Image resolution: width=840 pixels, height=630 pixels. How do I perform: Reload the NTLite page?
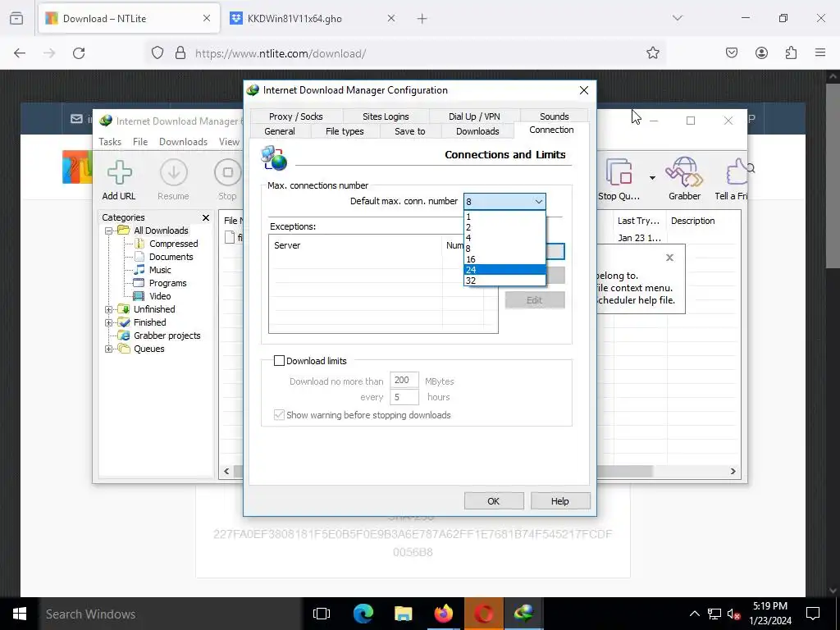79,53
